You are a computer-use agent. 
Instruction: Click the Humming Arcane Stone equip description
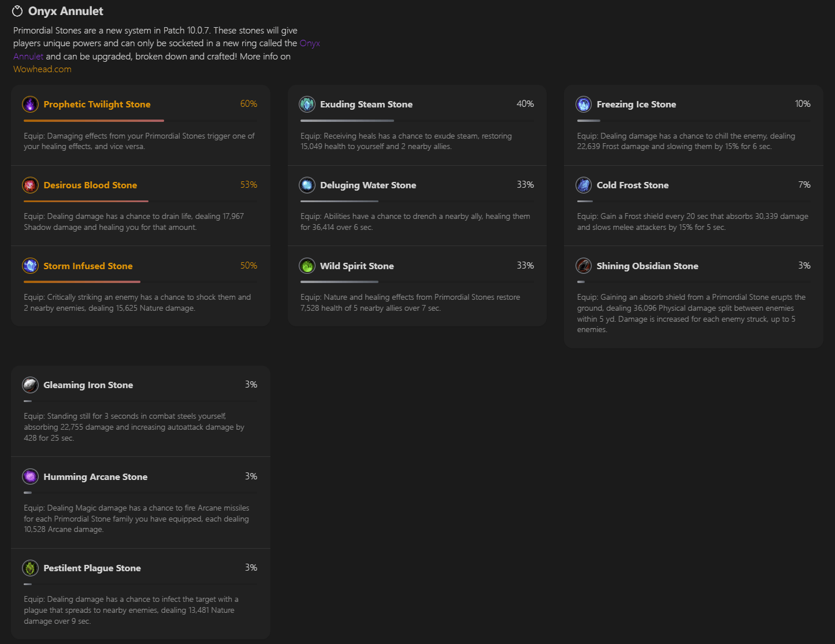[x=137, y=519]
